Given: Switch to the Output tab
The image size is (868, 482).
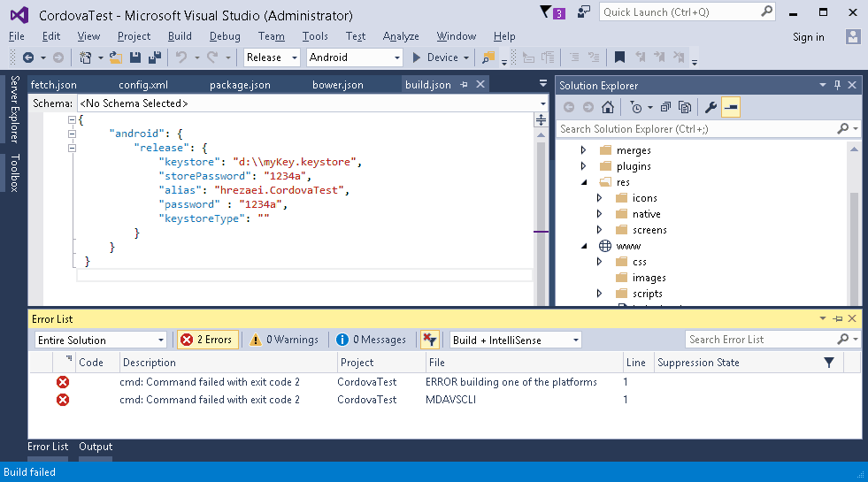Looking at the screenshot, I should [x=96, y=447].
